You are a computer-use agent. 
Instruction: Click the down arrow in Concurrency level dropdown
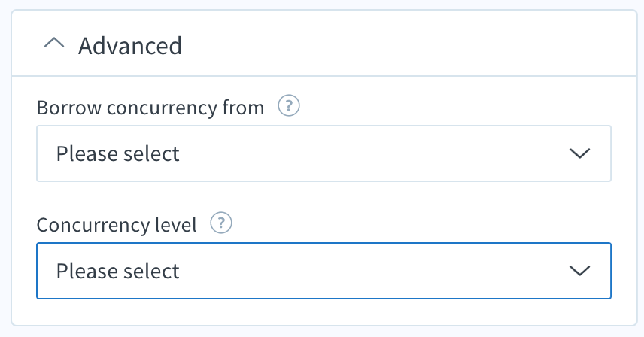click(579, 271)
